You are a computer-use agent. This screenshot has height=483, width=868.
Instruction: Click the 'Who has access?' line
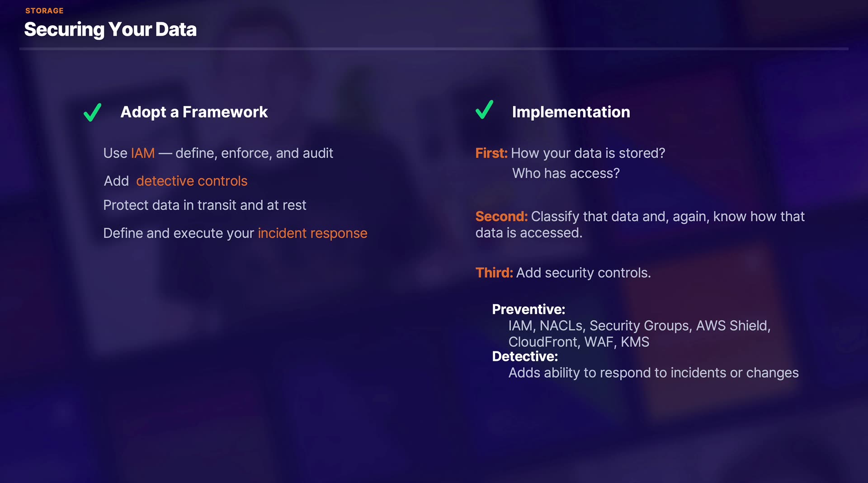coord(566,173)
